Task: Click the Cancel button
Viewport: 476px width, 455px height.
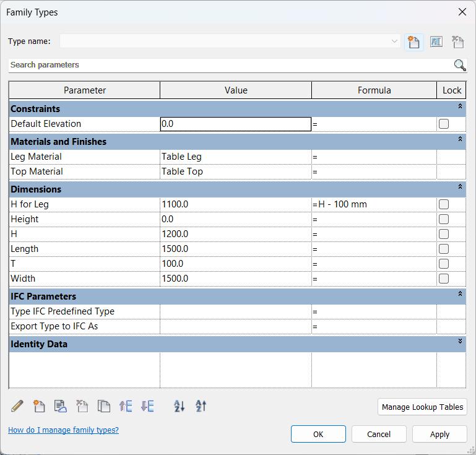Action: (379, 434)
